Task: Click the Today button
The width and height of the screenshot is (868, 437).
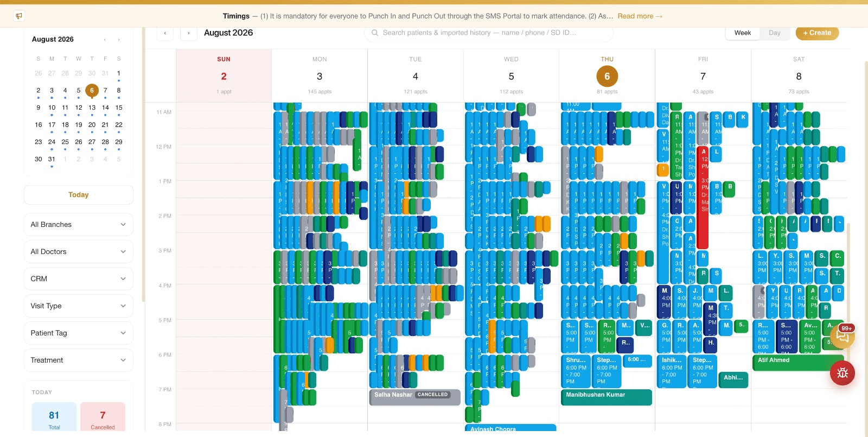Action: click(79, 195)
